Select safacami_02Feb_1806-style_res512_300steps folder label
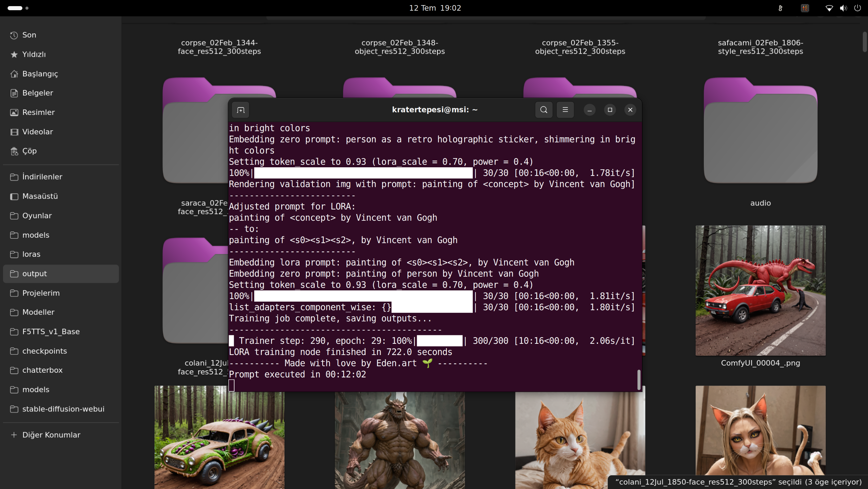This screenshot has height=489, width=868. [761, 47]
